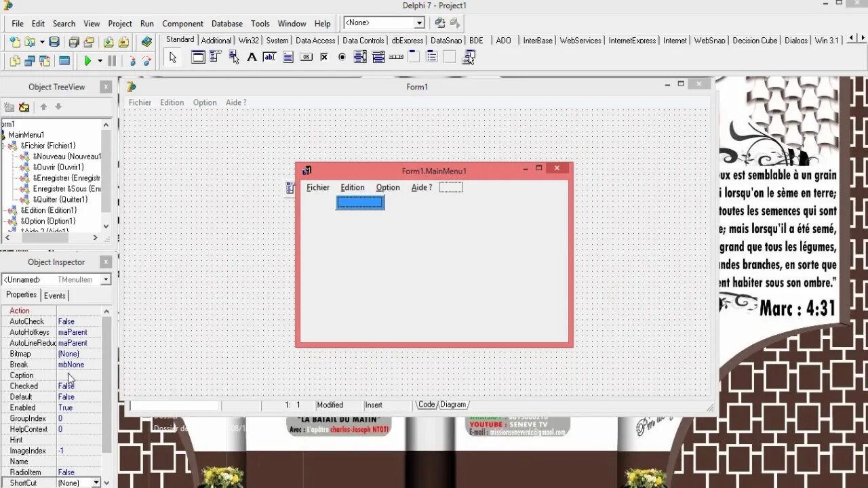
Task: Open the Open-file history dropdown arrow
Action: point(42,42)
